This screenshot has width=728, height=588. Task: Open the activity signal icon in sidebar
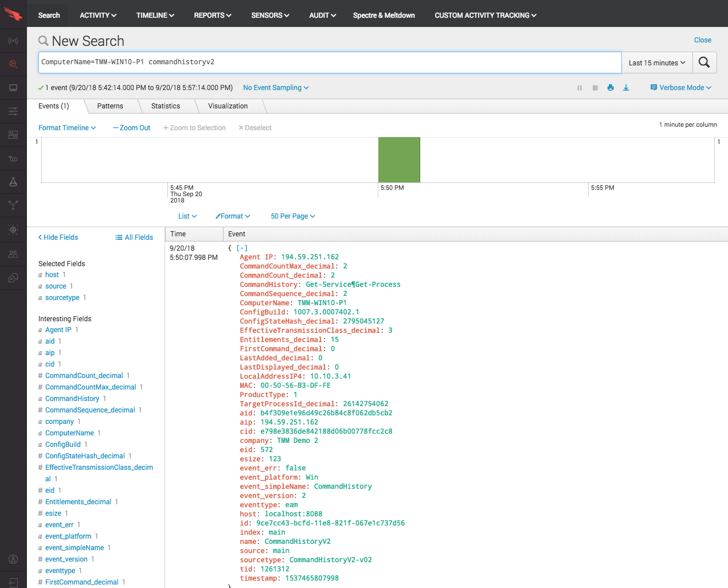(x=13, y=41)
